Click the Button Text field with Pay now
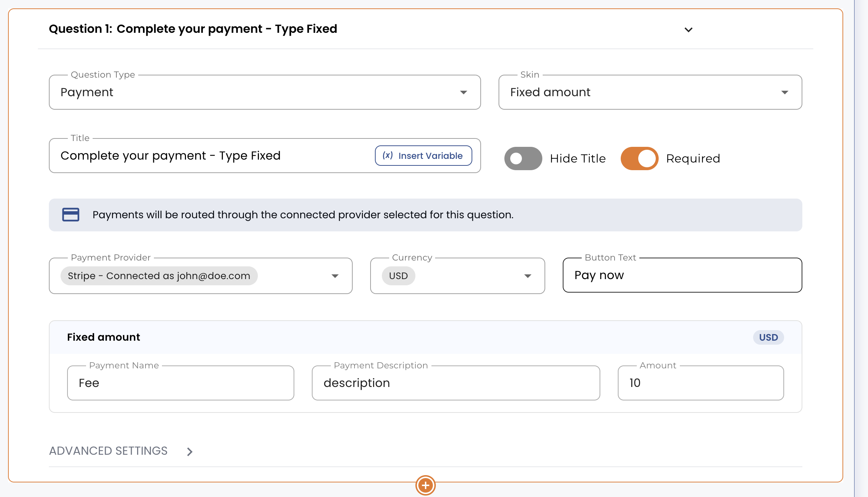This screenshot has width=868, height=497. [x=682, y=275]
